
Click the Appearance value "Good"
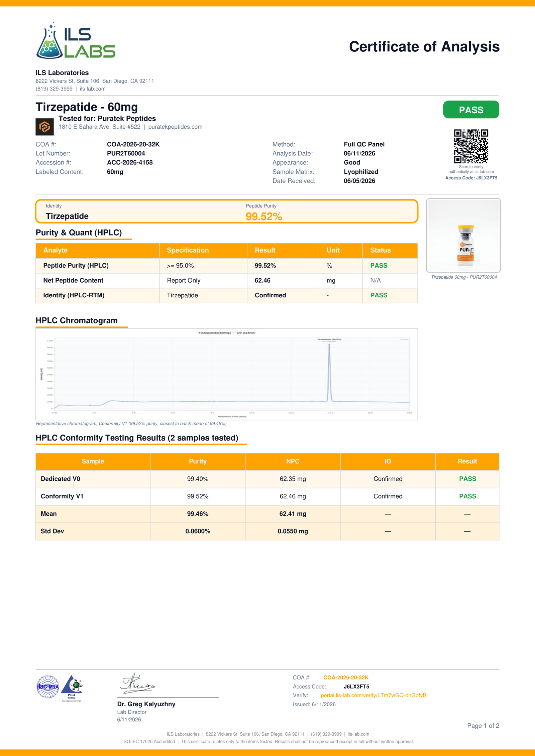pyautogui.click(x=352, y=162)
